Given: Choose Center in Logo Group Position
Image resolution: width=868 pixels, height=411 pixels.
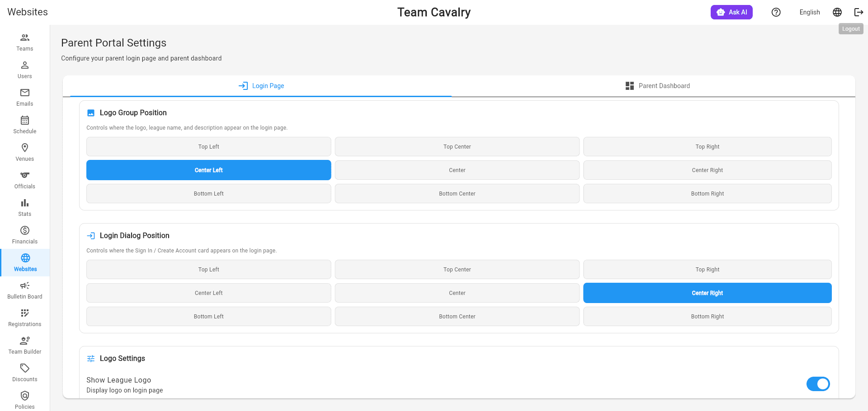Looking at the screenshot, I should coord(457,170).
